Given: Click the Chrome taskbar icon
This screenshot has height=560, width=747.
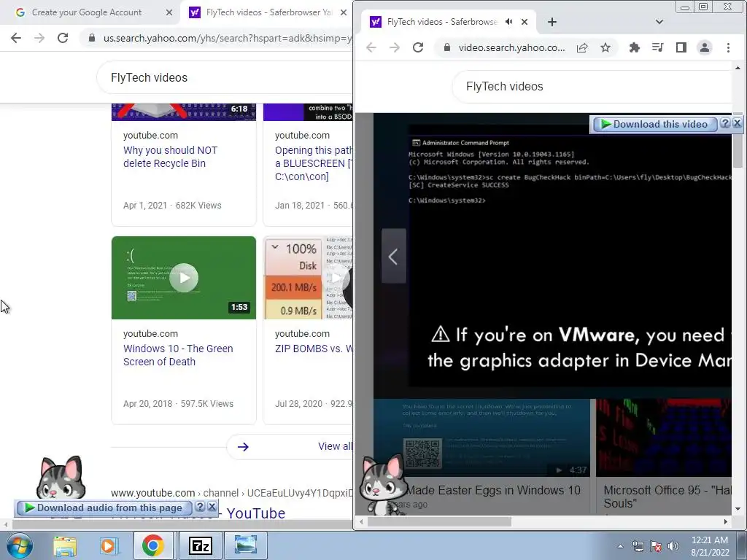Looking at the screenshot, I should click(x=152, y=545).
